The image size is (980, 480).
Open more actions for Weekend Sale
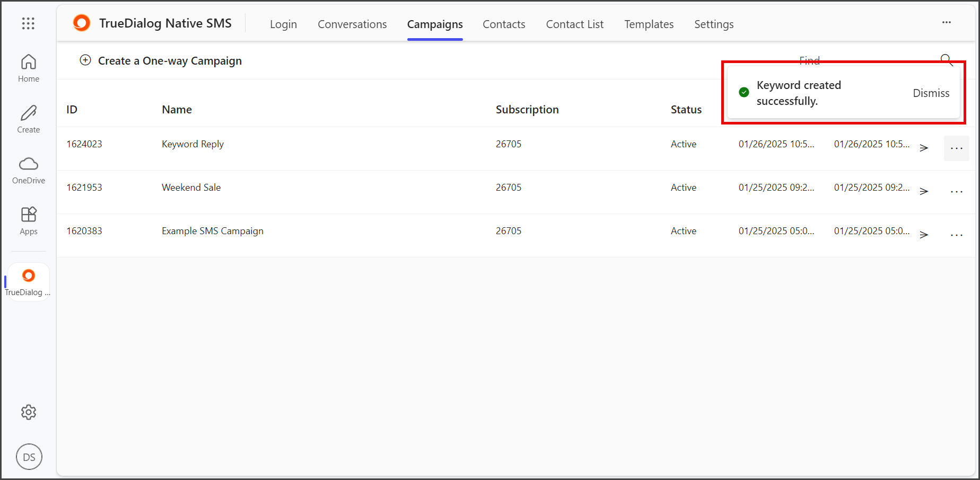pos(957,192)
